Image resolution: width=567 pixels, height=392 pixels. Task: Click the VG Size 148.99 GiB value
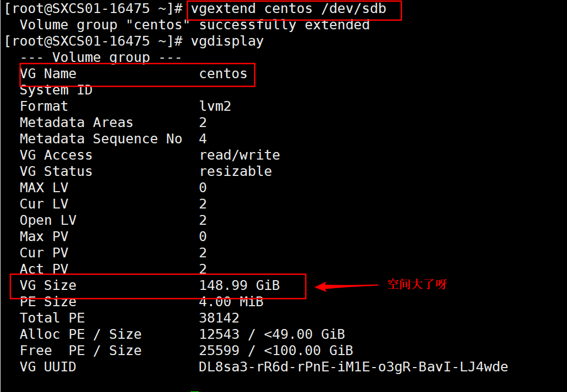[240, 286]
